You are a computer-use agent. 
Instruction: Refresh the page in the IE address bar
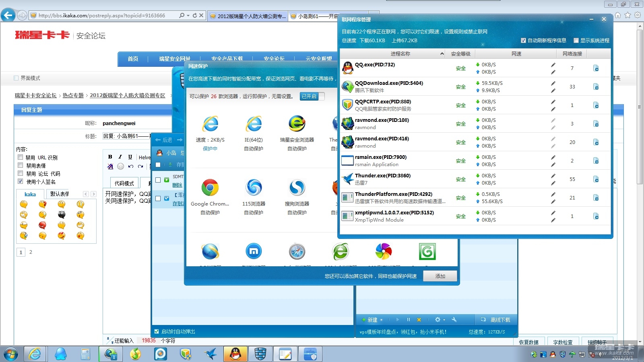195,15
